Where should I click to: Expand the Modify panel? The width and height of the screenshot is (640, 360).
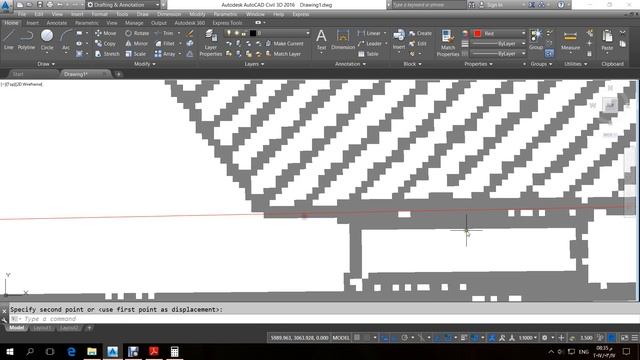(x=145, y=64)
